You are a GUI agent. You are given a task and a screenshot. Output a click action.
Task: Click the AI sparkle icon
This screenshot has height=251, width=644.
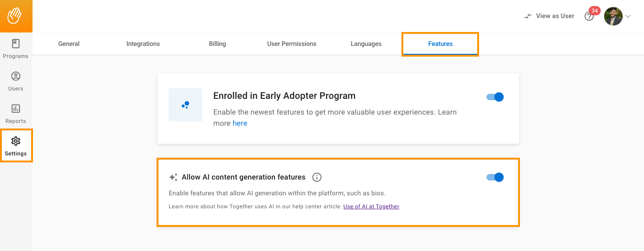[173, 177]
